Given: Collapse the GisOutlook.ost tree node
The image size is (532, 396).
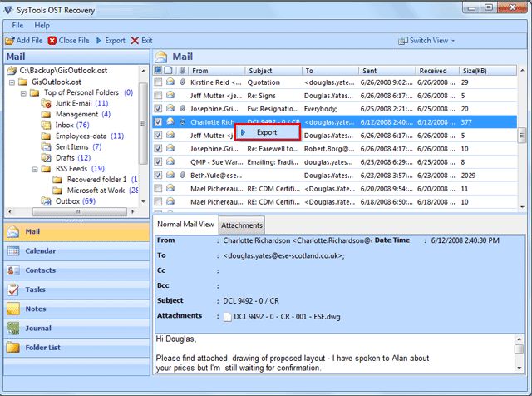Looking at the screenshot, I should pyautogui.click(x=12, y=82).
